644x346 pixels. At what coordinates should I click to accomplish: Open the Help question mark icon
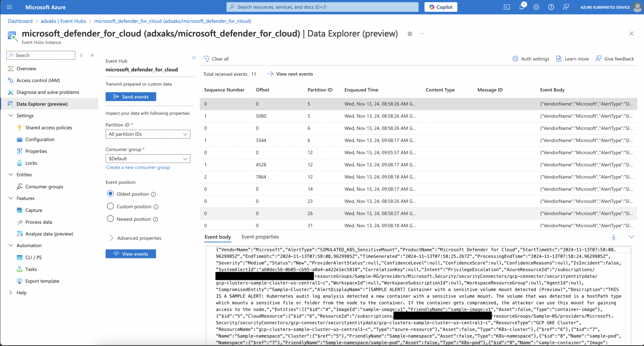(551, 7)
